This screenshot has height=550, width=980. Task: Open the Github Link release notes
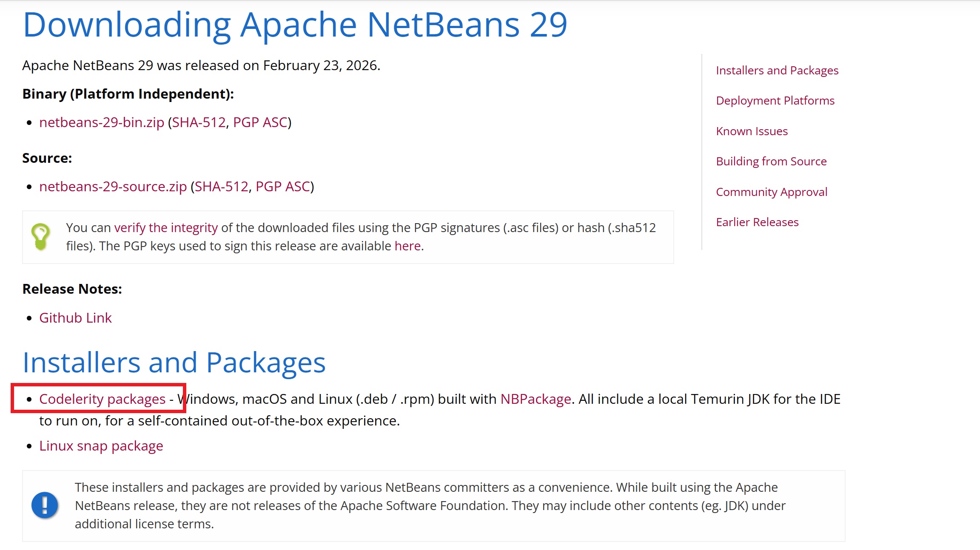(75, 318)
